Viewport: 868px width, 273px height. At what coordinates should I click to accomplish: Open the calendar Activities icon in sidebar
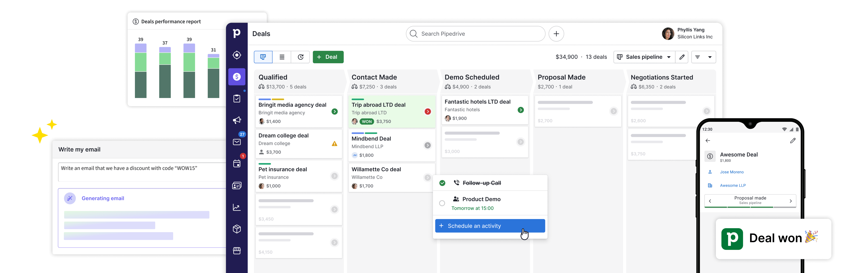click(237, 164)
